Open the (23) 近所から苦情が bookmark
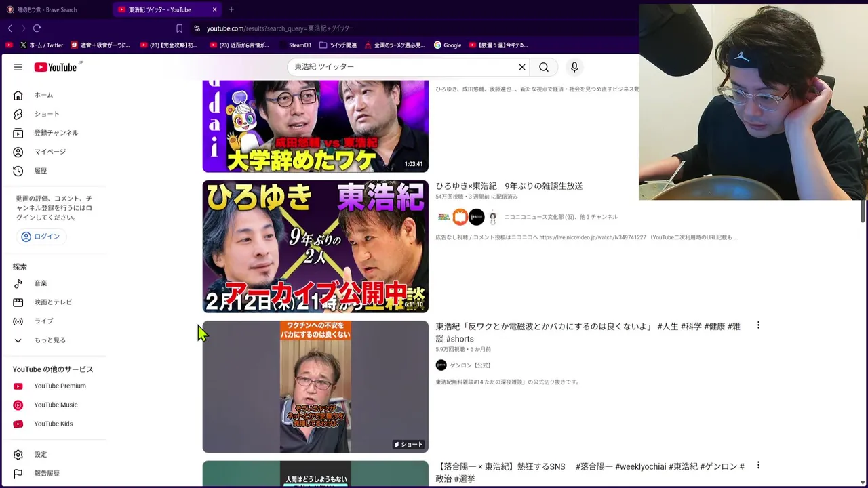This screenshot has height=488, width=868. [239, 45]
